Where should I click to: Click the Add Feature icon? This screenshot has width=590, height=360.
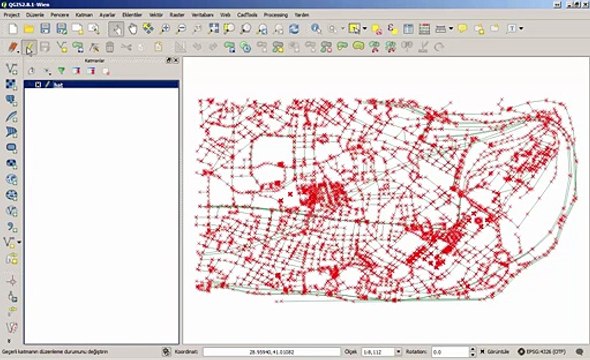point(62,47)
